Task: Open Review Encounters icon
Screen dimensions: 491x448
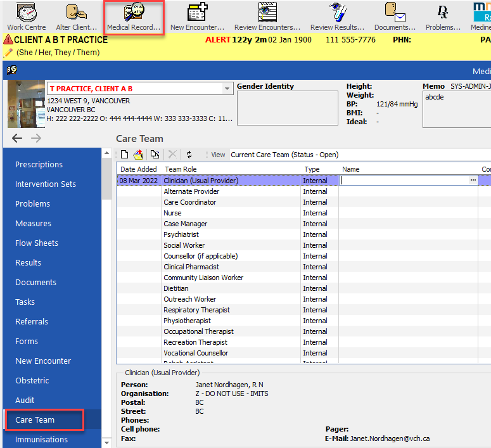Action: 267,16
